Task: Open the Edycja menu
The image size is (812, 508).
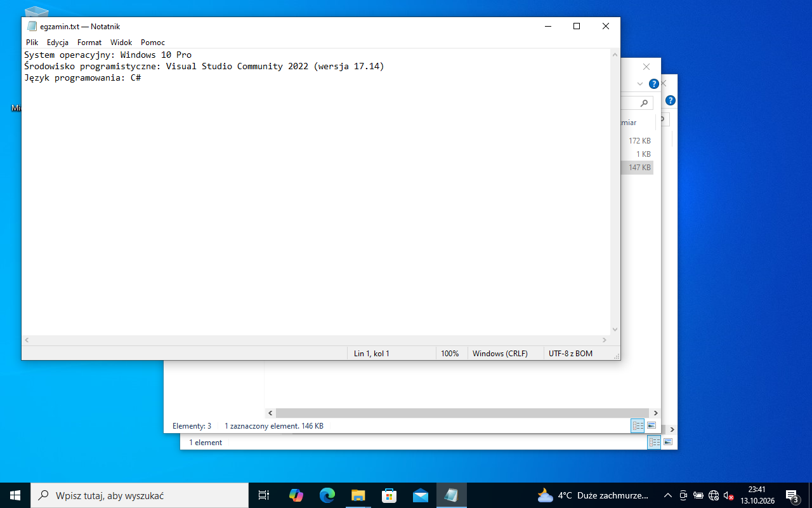Action: click(x=58, y=43)
